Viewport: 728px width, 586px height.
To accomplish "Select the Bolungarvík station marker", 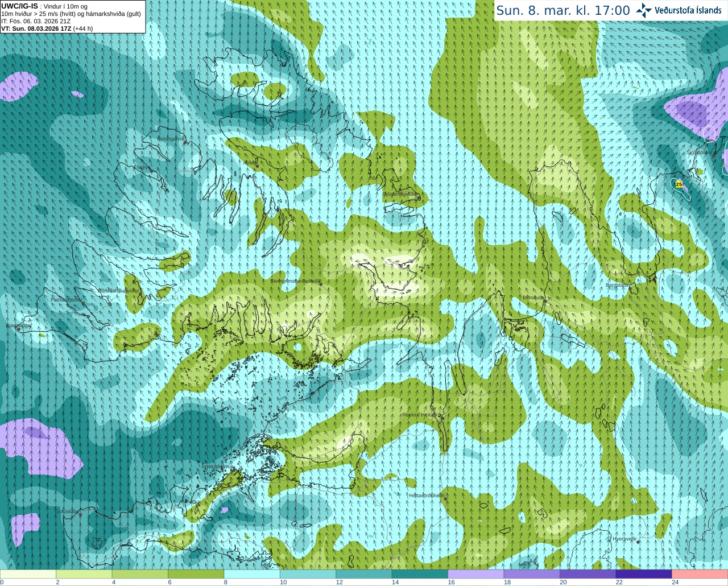I will tap(185, 142).
